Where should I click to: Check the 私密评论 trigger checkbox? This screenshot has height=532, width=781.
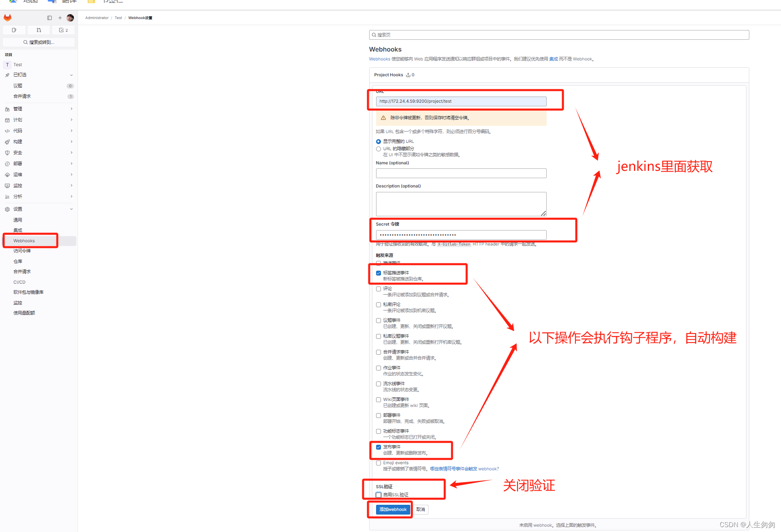click(379, 305)
